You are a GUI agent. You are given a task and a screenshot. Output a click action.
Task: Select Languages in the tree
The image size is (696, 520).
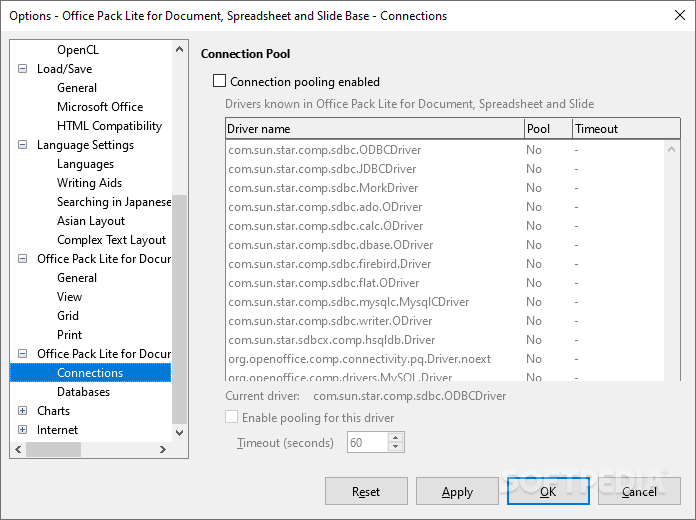(x=85, y=164)
